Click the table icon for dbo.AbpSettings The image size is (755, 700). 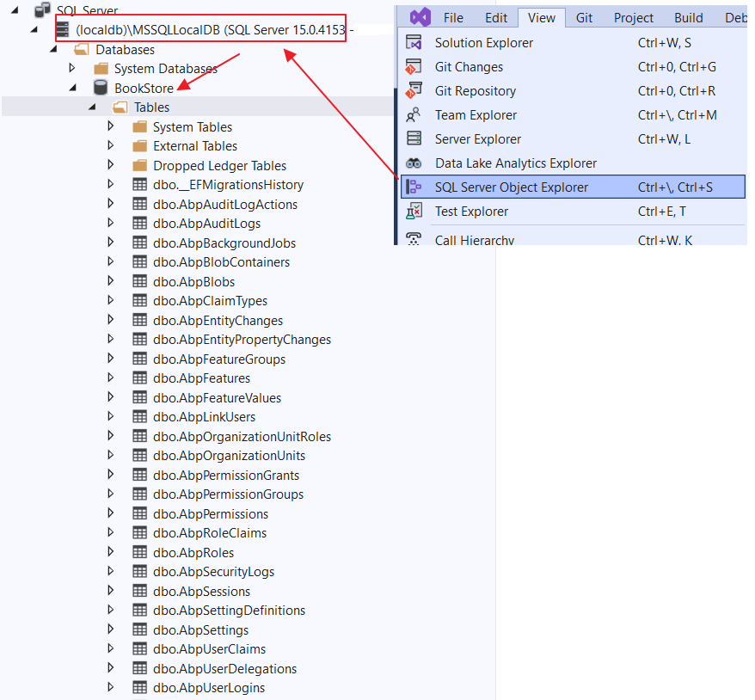click(x=139, y=629)
